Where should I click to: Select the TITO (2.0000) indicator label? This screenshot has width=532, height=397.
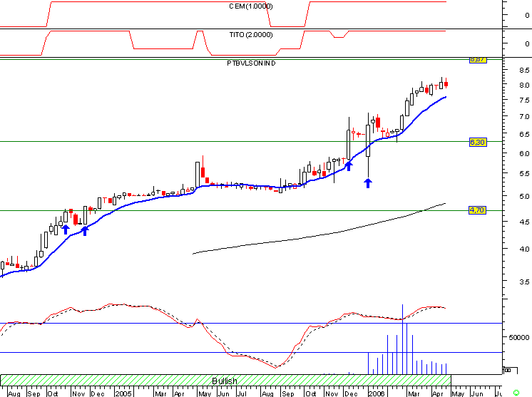tap(251, 35)
